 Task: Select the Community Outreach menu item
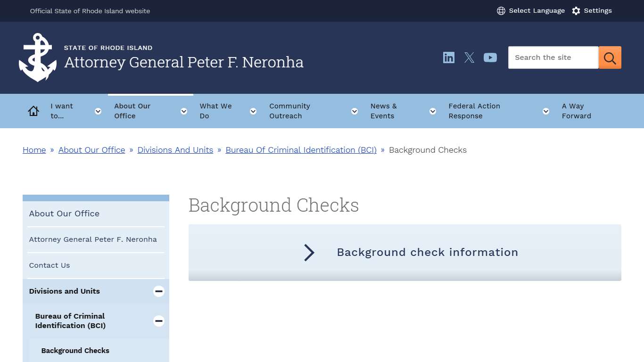click(289, 111)
